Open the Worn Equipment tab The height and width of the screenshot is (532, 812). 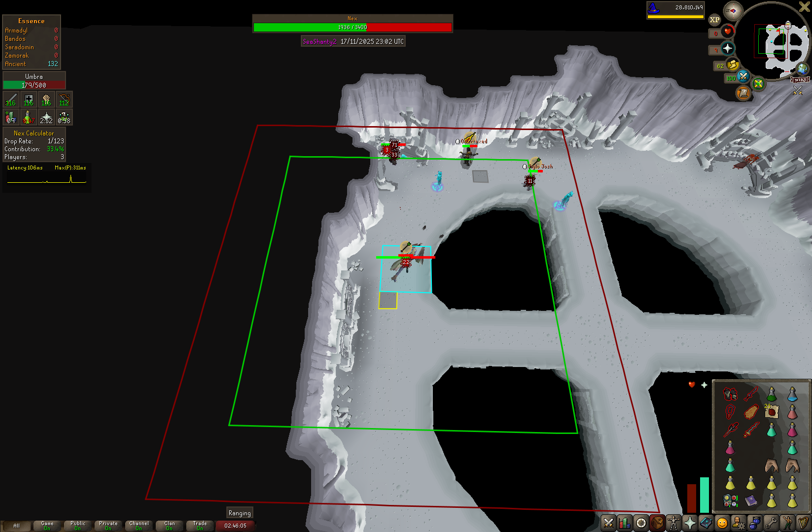673,523
